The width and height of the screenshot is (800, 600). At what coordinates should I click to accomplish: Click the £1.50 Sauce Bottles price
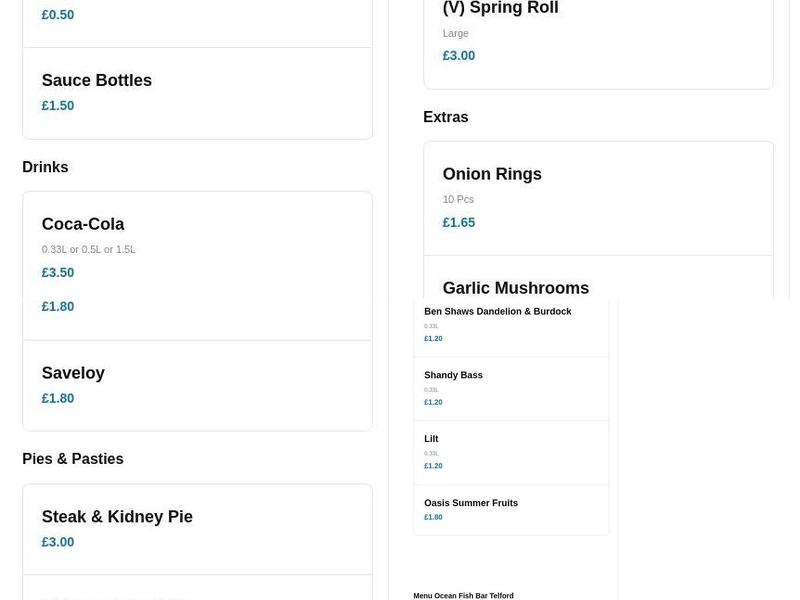pos(58,106)
